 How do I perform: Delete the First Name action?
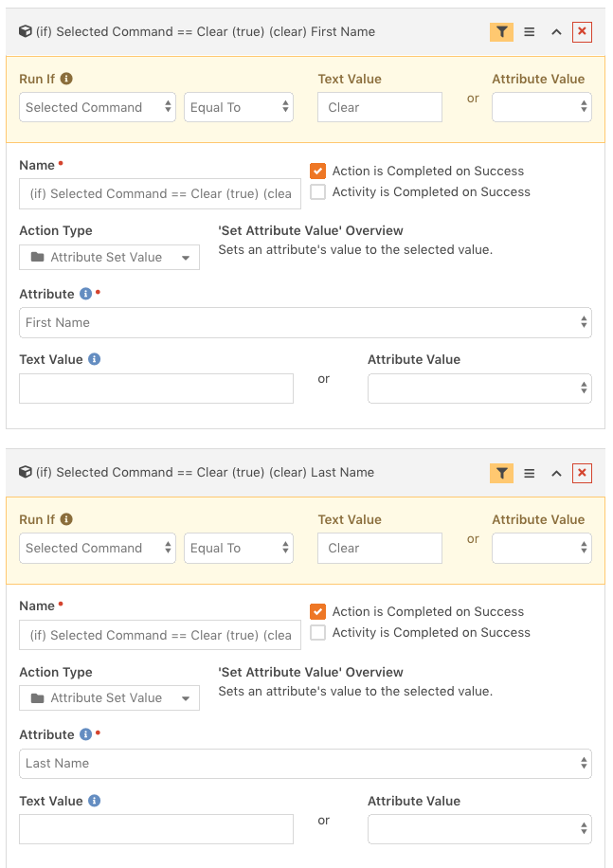click(x=582, y=32)
